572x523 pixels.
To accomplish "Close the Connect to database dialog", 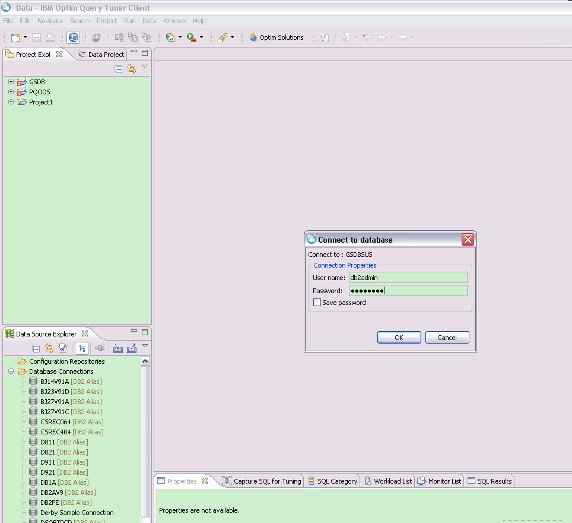I will [x=468, y=240].
